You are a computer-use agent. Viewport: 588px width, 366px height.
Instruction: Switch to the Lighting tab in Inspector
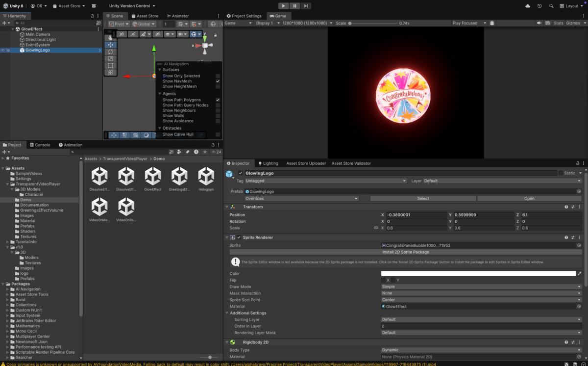pyautogui.click(x=269, y=163)
